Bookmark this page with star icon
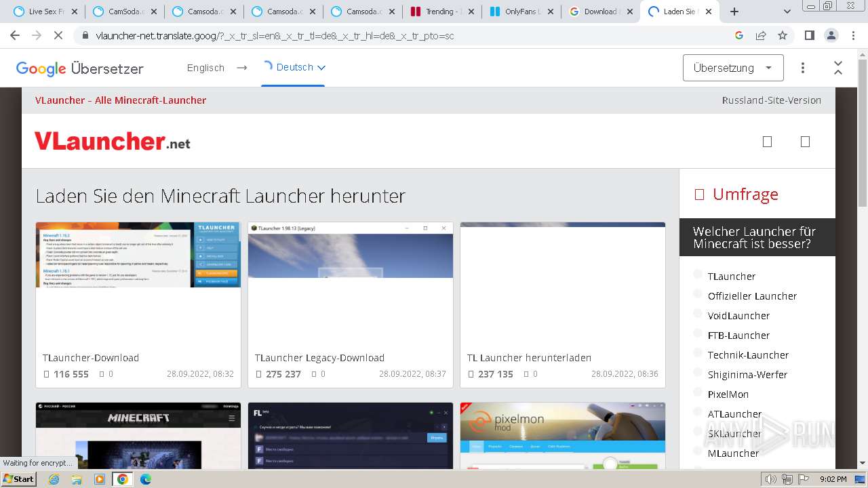Image resolution: width=868 pixels, height=488 pixels. pos(783,35)
